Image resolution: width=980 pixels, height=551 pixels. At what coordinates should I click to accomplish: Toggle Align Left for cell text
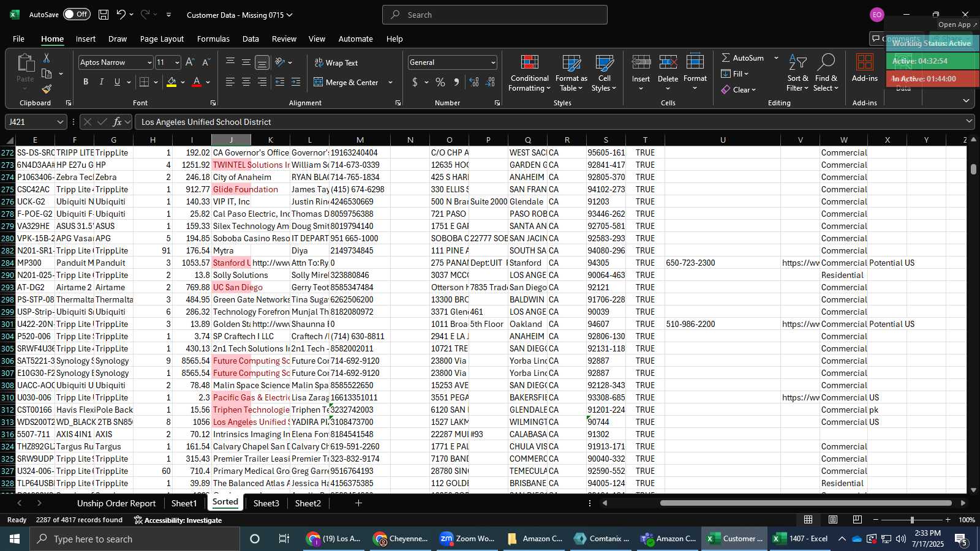click(x=230, y=82)
